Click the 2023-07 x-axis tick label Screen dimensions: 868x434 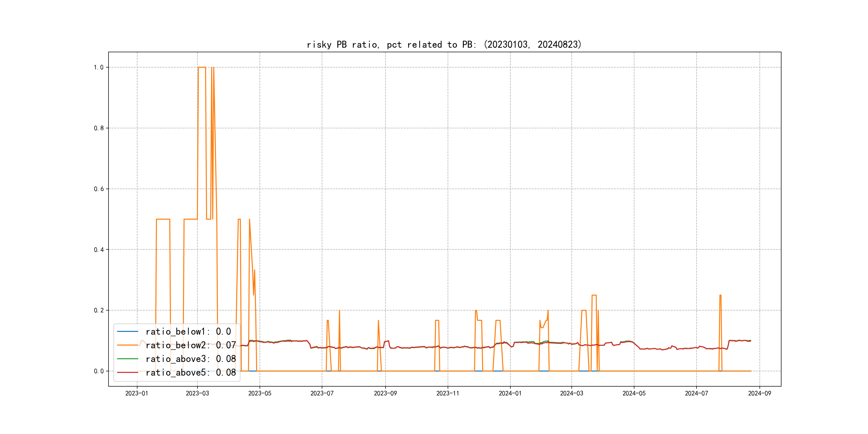click(322, 393)
